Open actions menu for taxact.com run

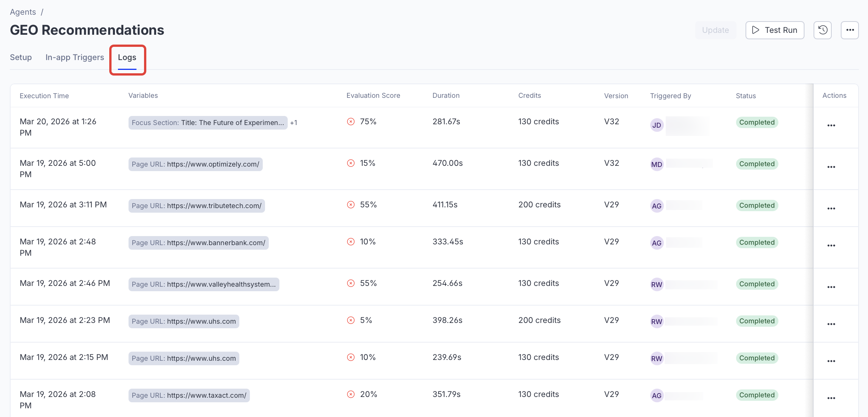[x=831, y=398]
